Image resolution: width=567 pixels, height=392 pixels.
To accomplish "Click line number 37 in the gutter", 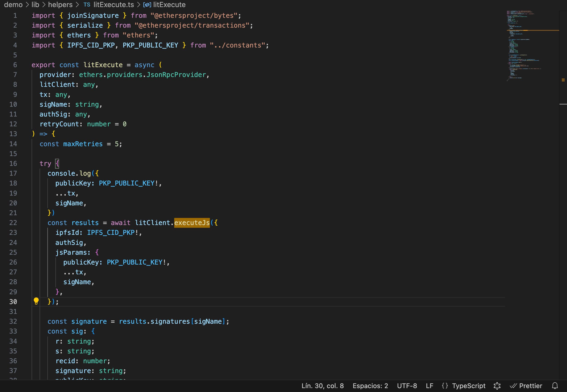I will 13,371.
